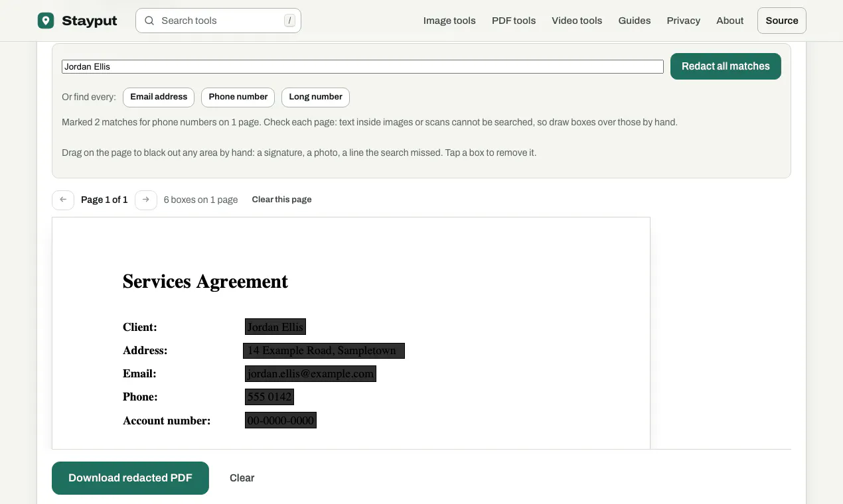Click the Source button
The height and width of the screenshot is (504, 843).
(x=782, y=21)
